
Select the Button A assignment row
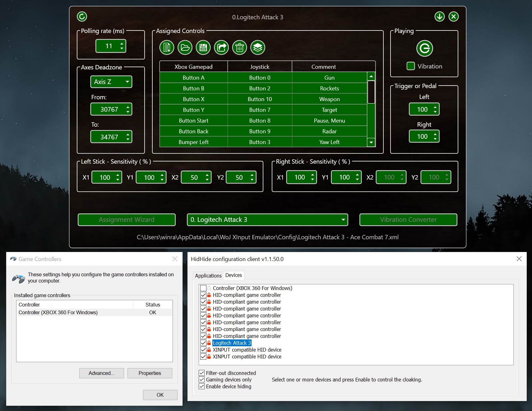(263, 77)
